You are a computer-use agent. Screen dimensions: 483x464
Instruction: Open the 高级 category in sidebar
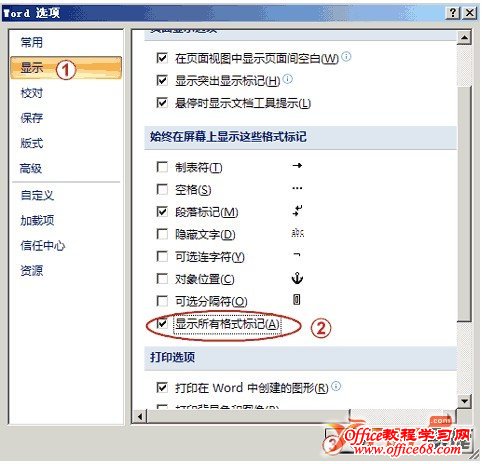pos(31,168)
